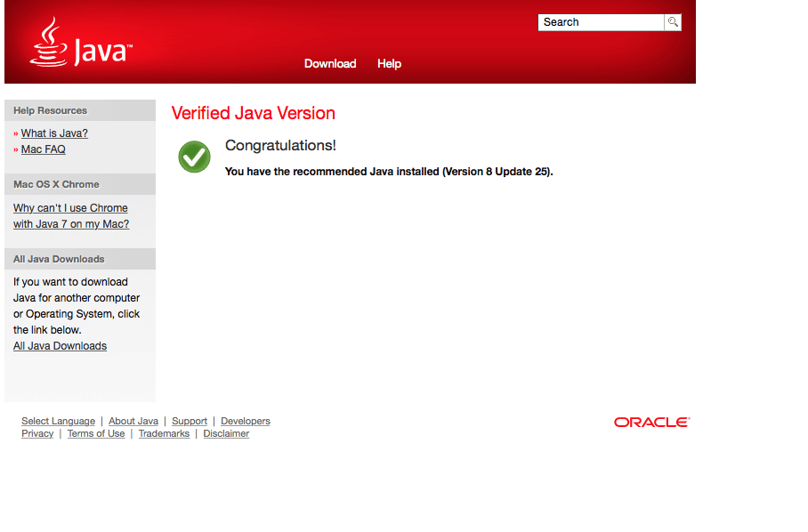The width and height of the screenshot is (808, 532).
Task: Click the Mac OS X Chrome heading
Action: pyautogui.click(x=56, y=184)
